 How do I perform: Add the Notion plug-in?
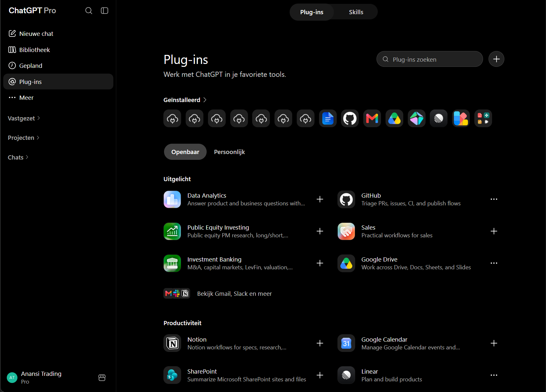(320, 343)
